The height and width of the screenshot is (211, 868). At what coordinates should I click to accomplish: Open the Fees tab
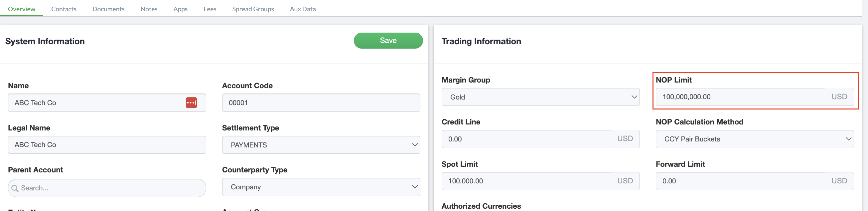(x=210, y=9)
